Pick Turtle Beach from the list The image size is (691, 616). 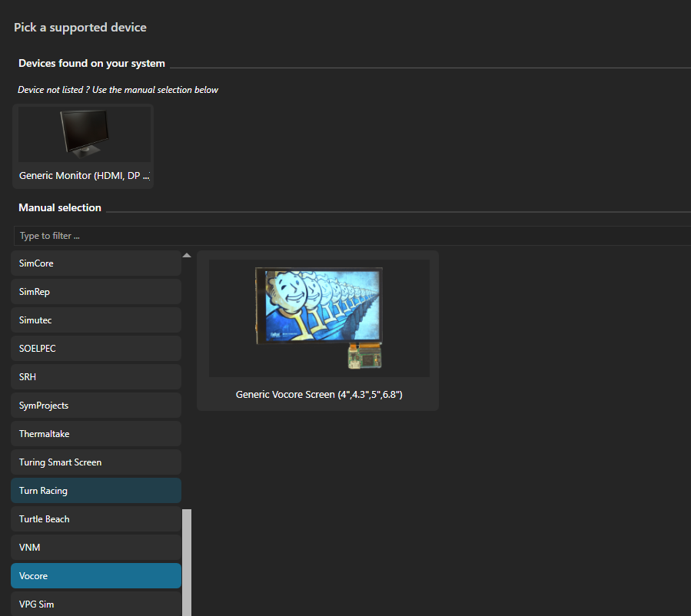(x=96, y=519)
